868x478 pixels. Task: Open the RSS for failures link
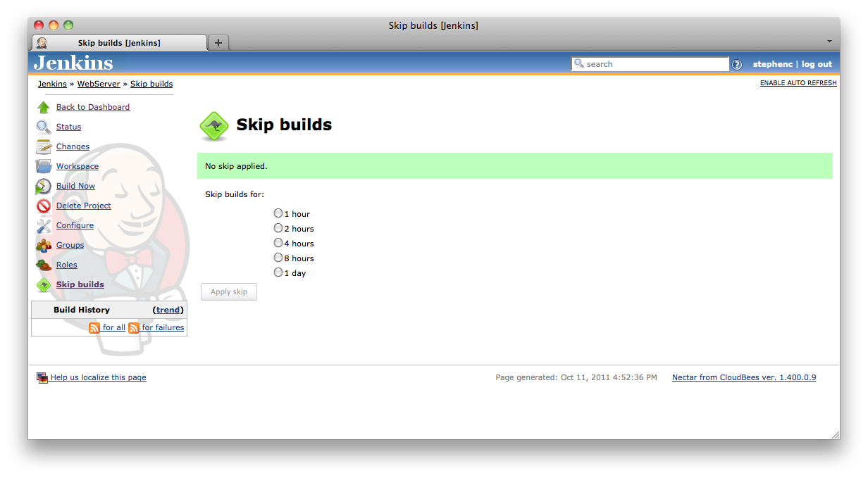click(163, 327)
